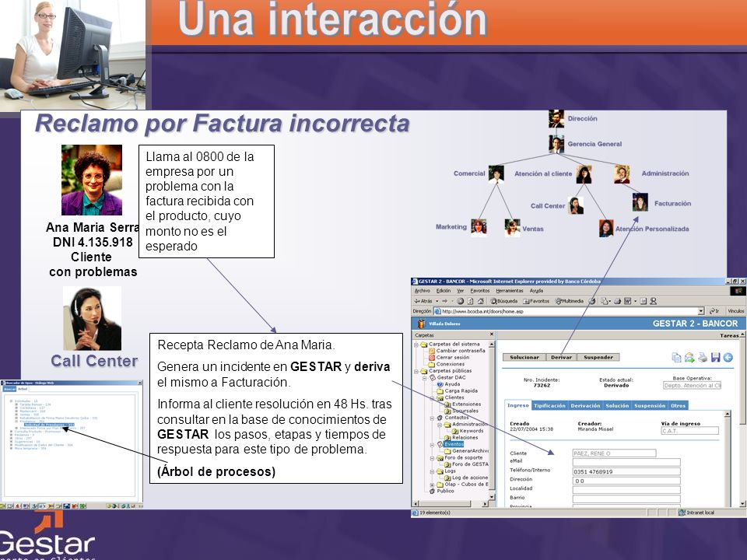Open the Ver menu
747x560 pixels.
point(460,290)
